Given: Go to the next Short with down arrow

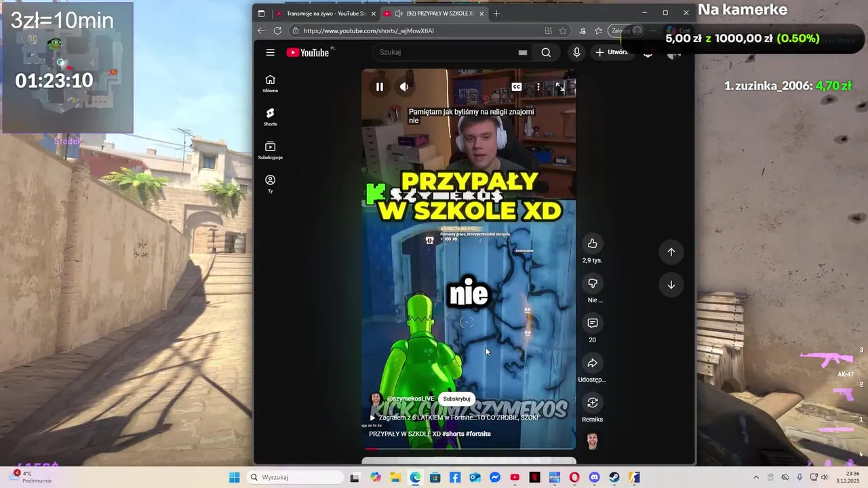Looking at the screenshot, I should (x=671, y=285).
